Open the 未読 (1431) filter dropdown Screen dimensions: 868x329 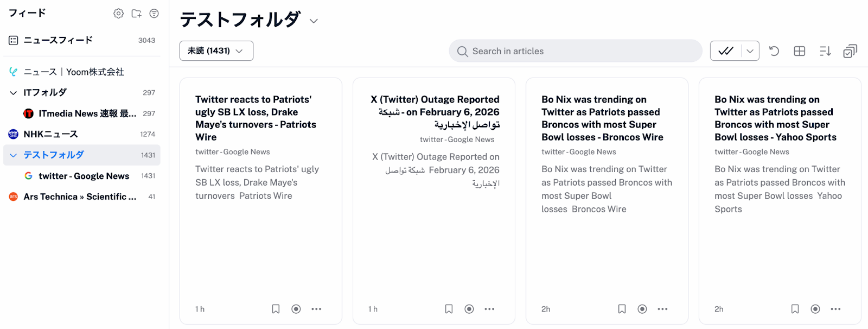(216, 51)
